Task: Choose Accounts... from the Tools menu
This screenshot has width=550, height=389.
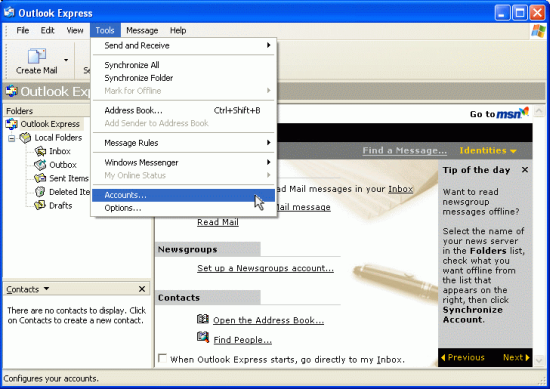Action: [x=183, y=195]
